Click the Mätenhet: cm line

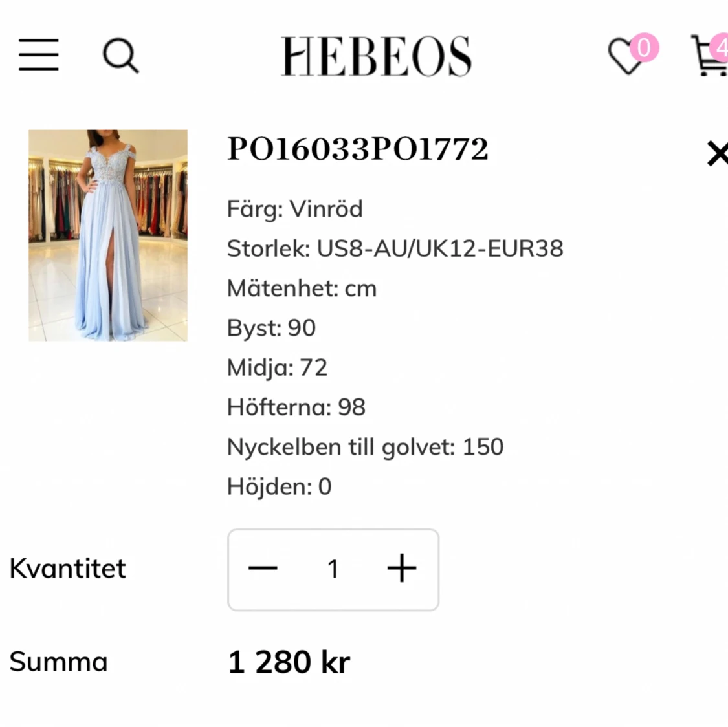point(302,288)
